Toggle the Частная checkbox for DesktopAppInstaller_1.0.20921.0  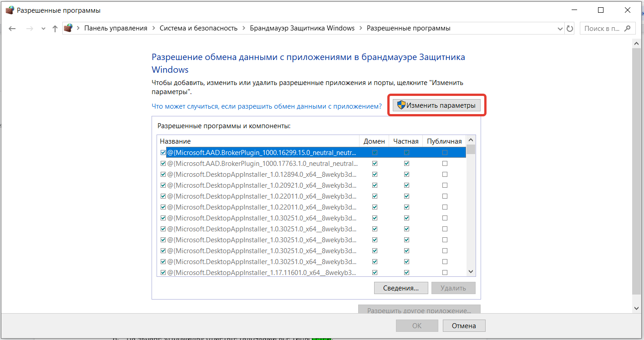pos(406,185)
